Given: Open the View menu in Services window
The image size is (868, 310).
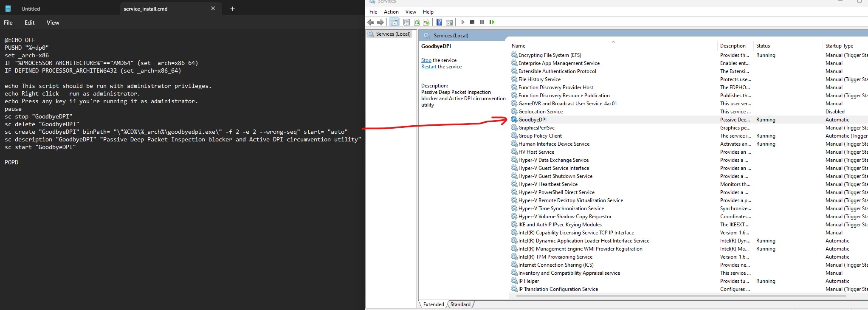Looking at the screenshot, I should click(x=411, y=12).
